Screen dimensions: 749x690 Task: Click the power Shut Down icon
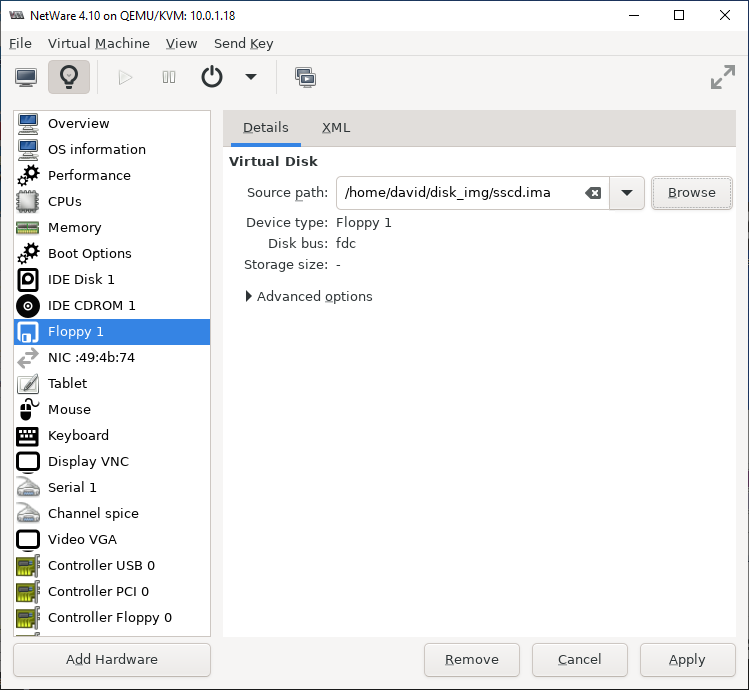point(212,77)
